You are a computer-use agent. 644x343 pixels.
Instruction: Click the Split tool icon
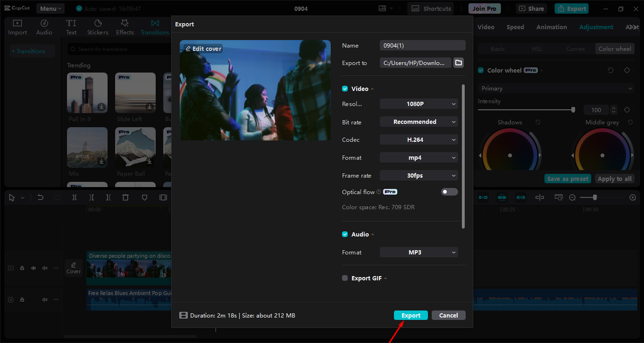click(x=74, y=198)
